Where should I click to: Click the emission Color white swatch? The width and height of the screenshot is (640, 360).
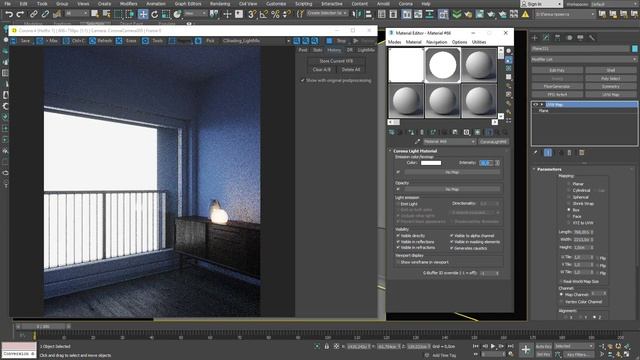pos(431,163)
